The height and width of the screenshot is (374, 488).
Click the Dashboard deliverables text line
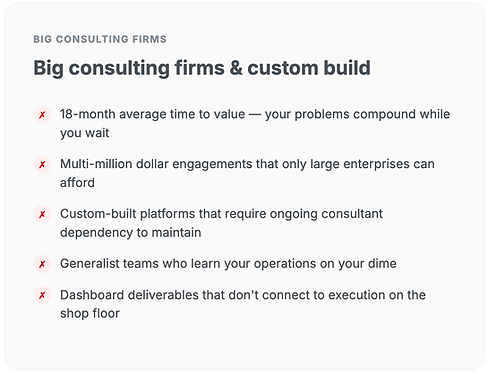[243, 295]
